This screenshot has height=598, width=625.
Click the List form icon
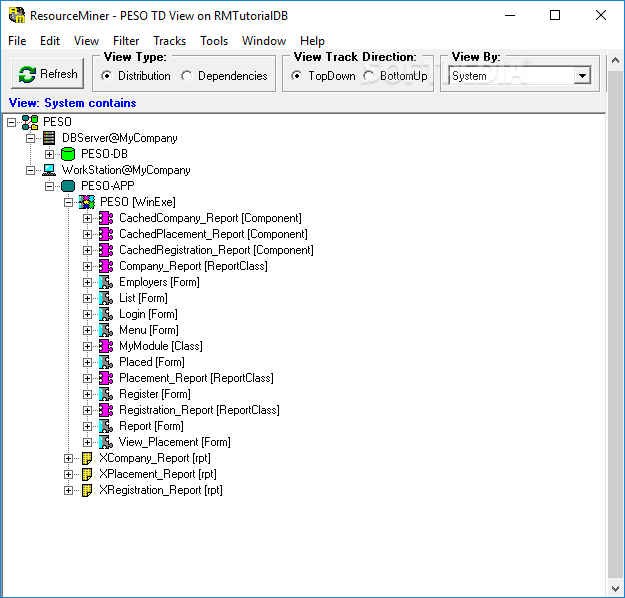click(106, 298)
